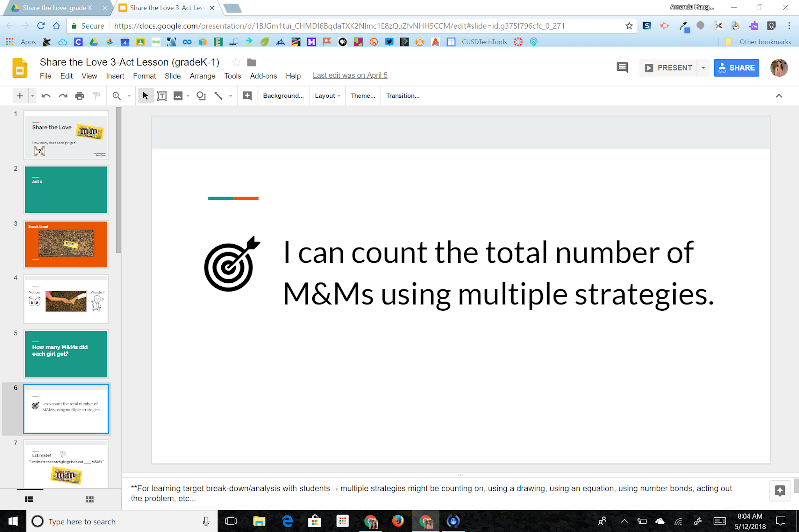799x532 pixels.
Task: Click the Background... button
Action: [283, 96]
